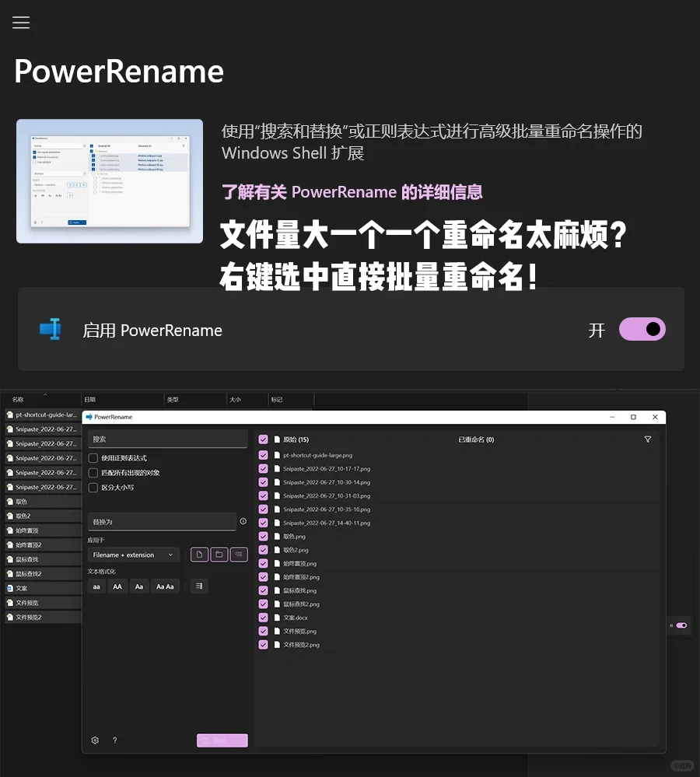Enable the 使用正则表达式 checkbox

93,458
